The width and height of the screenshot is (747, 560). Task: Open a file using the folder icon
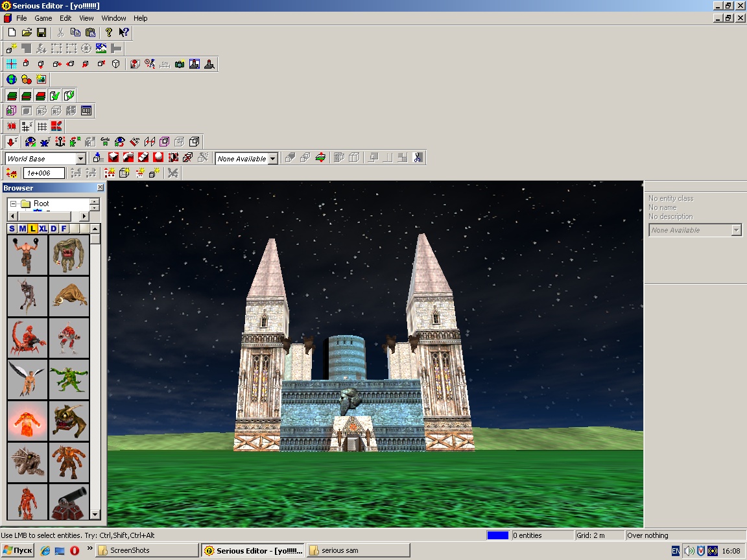[27, 32]
